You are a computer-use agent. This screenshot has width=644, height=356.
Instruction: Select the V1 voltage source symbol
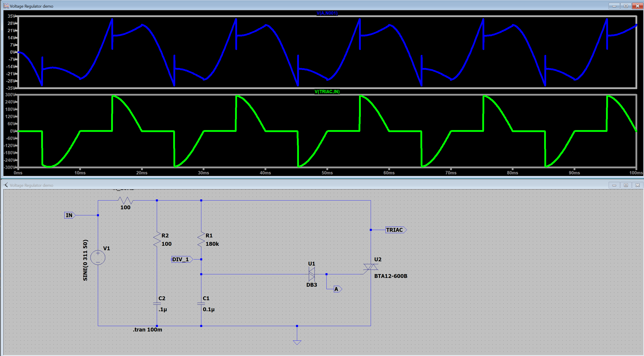click(x=98, y=257)
